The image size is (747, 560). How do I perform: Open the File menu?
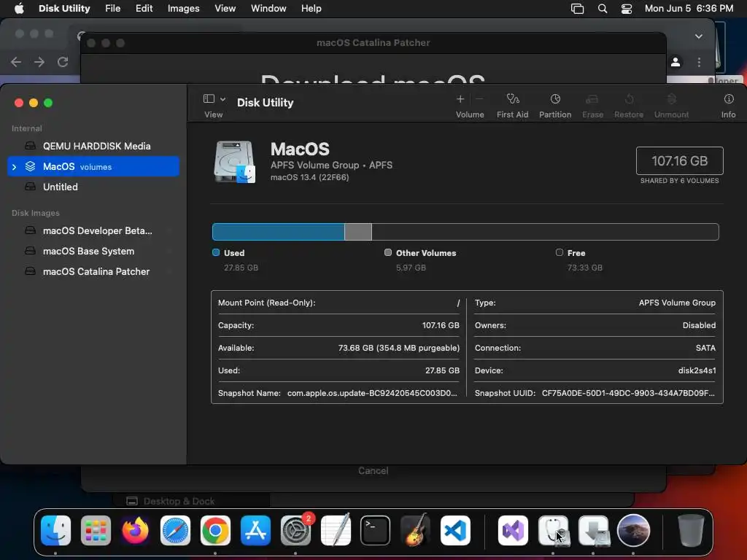tap(113, 9)
